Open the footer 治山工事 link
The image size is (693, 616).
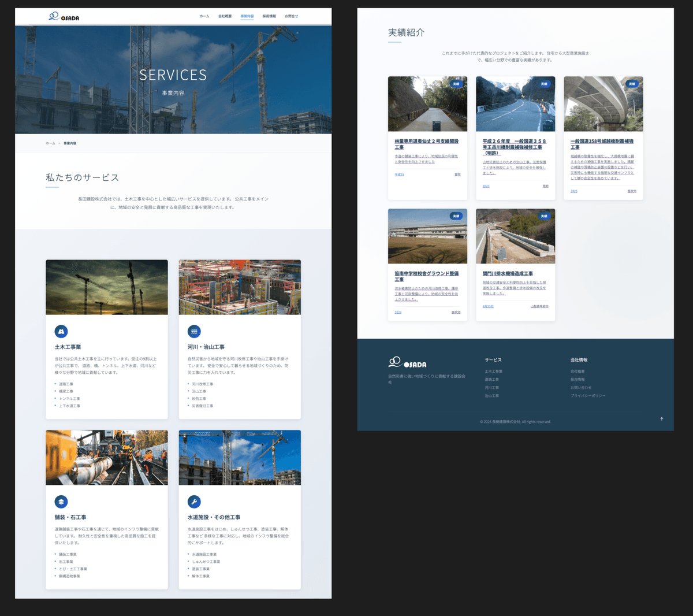[492, 396]
